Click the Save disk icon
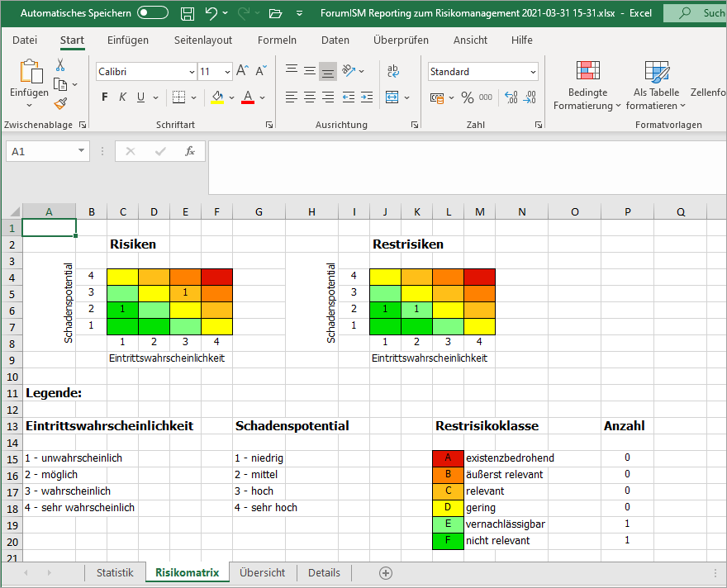The height and width of the screenshot is (588, 727). [188, 13]
